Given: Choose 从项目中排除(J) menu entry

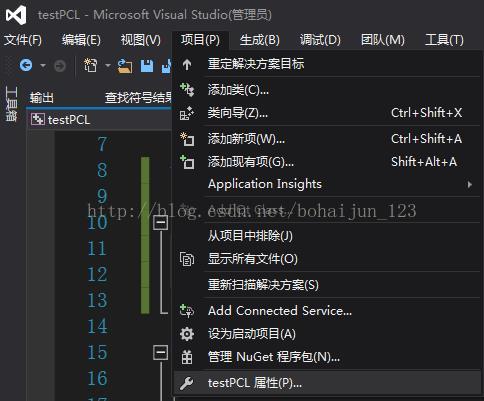Looking at the screenshot, I should pyautogui.click(x=328, y=236).
